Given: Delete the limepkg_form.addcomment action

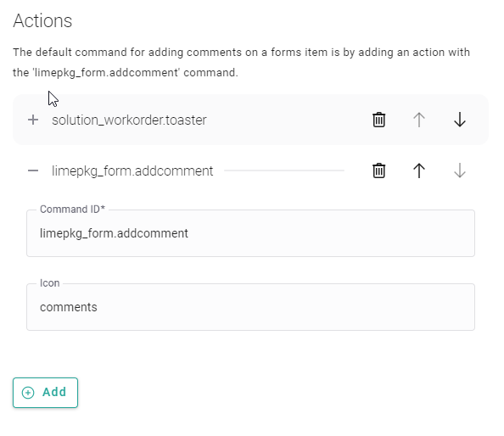Looking at the screenshot, I should 378,170.
